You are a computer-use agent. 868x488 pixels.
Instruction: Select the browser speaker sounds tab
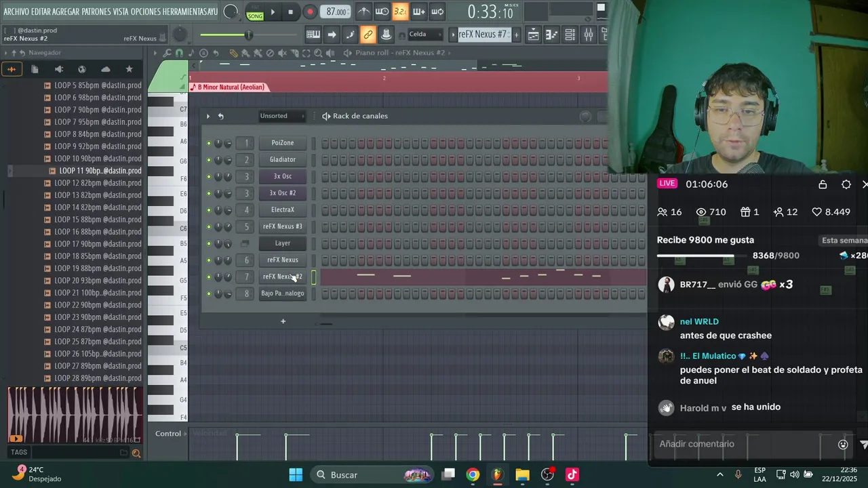pos(58,69)
